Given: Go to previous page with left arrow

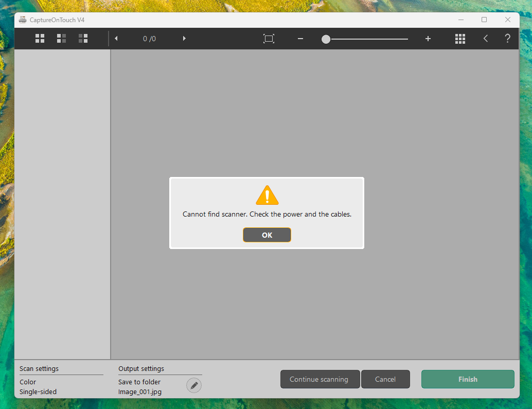Looking at the screenshot, I should coord(116,39).
